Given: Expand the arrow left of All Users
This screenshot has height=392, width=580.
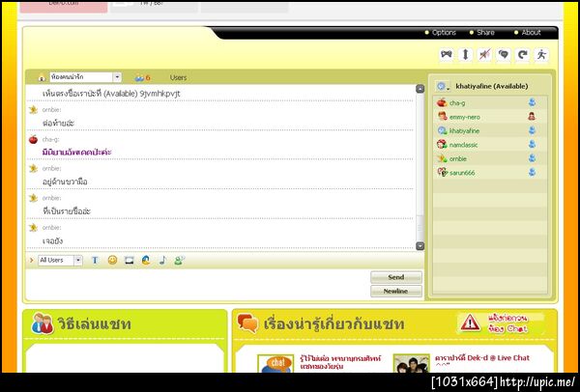Looking at the screenshot, I should pyautogui.click(x=32, y=261).
